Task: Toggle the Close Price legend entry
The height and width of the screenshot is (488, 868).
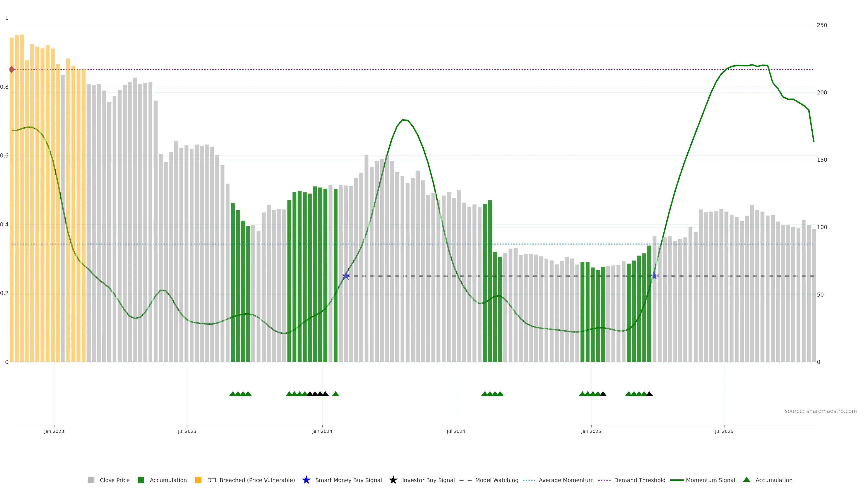Action: [114, 480]
